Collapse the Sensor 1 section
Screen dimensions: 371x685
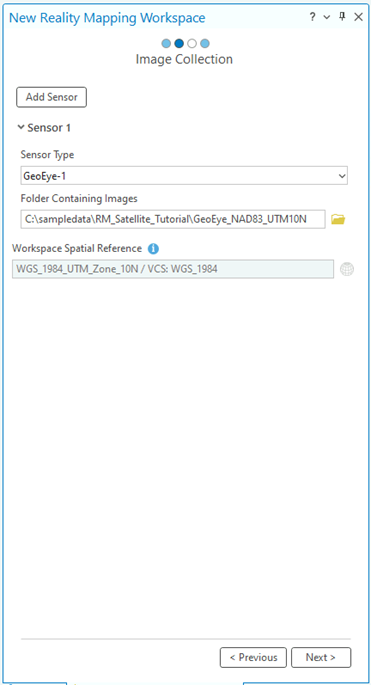(21, 128)
